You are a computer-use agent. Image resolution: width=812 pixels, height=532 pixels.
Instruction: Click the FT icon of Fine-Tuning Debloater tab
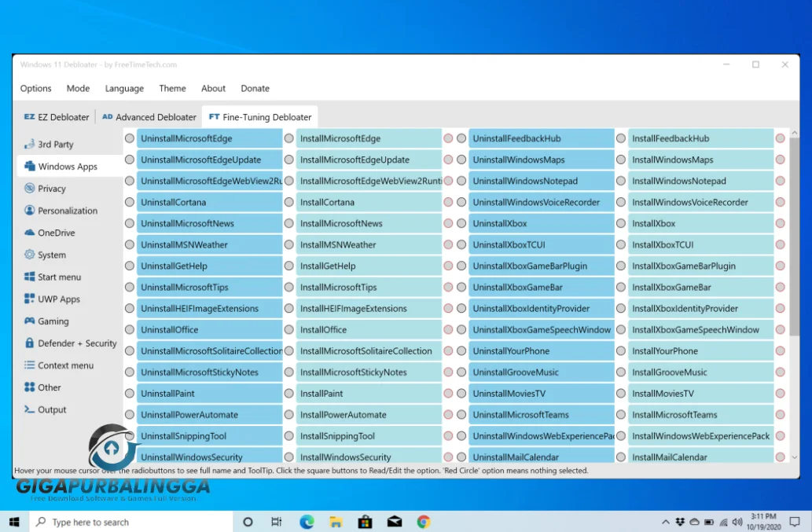click(x=215, y=117)
